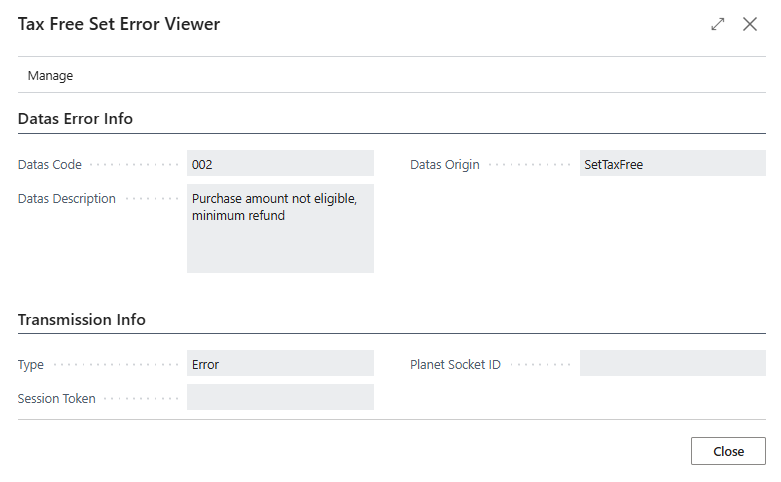The image size is (781, 482).
Task: Collapse the Transmission Info section
Action: pyautogui.click(x=82, y=320)
